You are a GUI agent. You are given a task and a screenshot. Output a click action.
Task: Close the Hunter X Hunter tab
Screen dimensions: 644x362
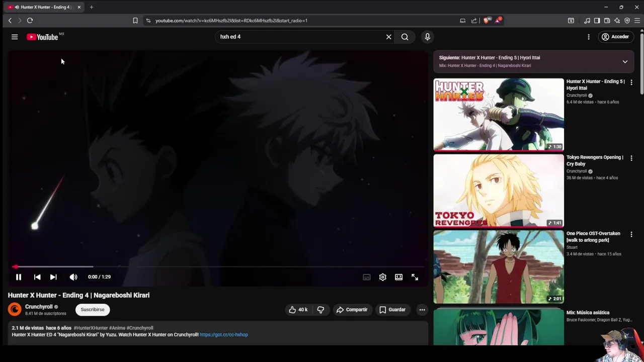(79, 7)
